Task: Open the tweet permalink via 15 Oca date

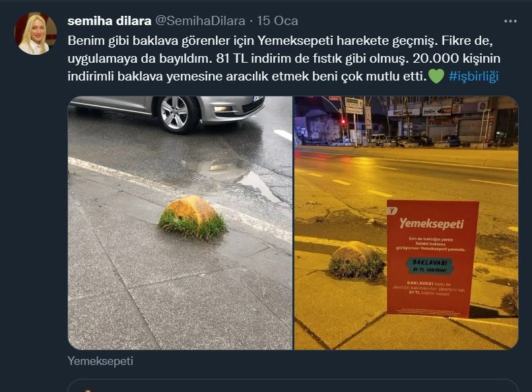Action: click(277, 21)
